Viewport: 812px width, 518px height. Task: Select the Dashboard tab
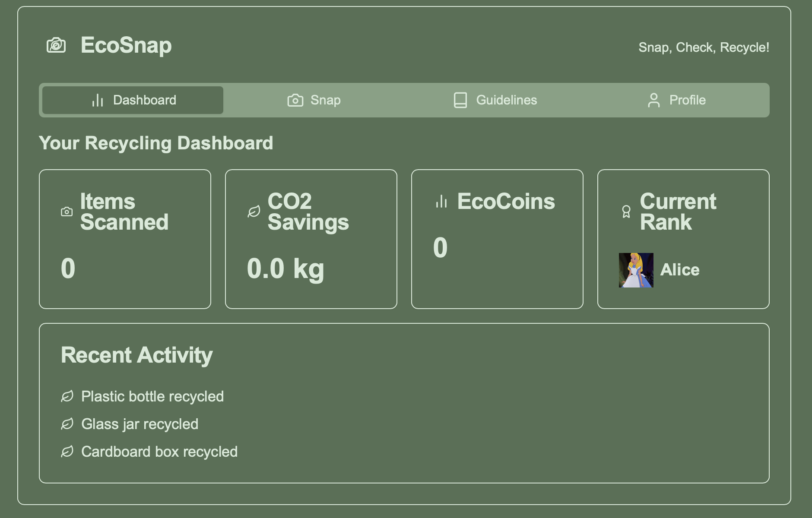(x=131, y=100)
